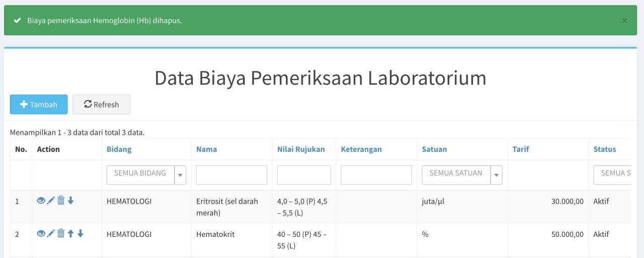View details of Hematokrit row
The height and width of the screenshot is (258, 644).
(x=41, y=233)
